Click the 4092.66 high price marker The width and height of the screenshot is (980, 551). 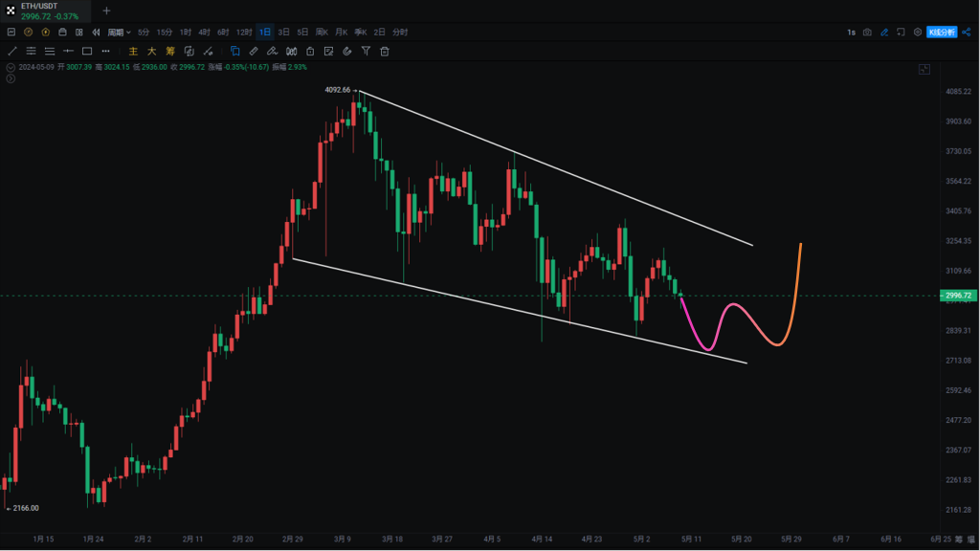point(338,90)
